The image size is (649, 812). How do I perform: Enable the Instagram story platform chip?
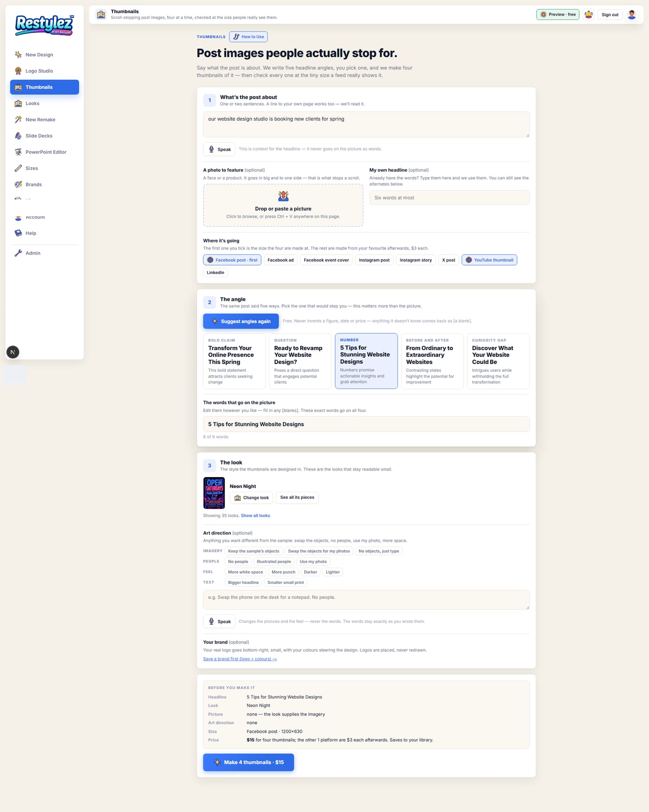point(416,260)
